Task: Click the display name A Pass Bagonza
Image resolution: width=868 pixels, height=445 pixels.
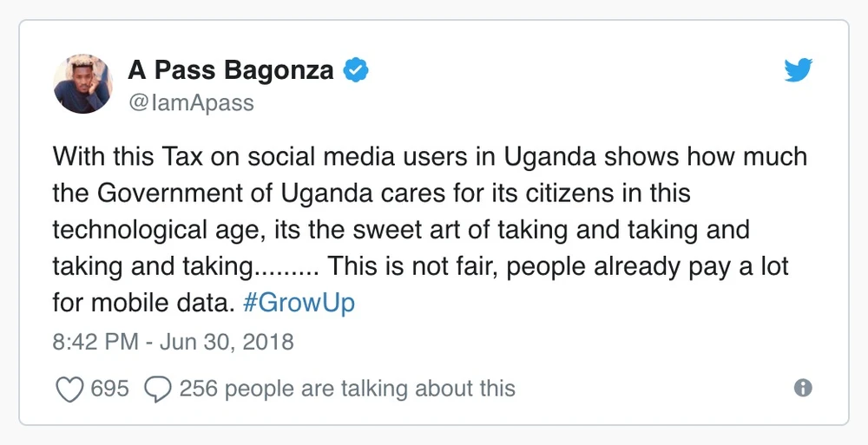Action: click(231, 70)
